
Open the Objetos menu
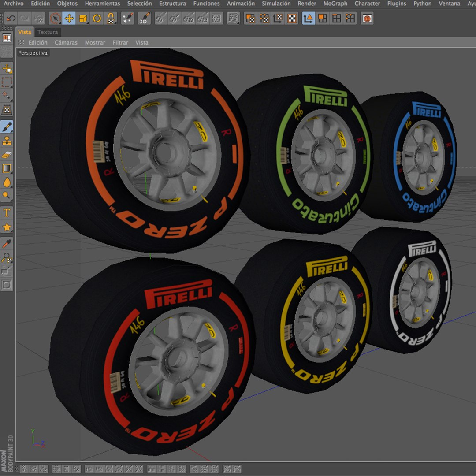(x=67, y=4)
